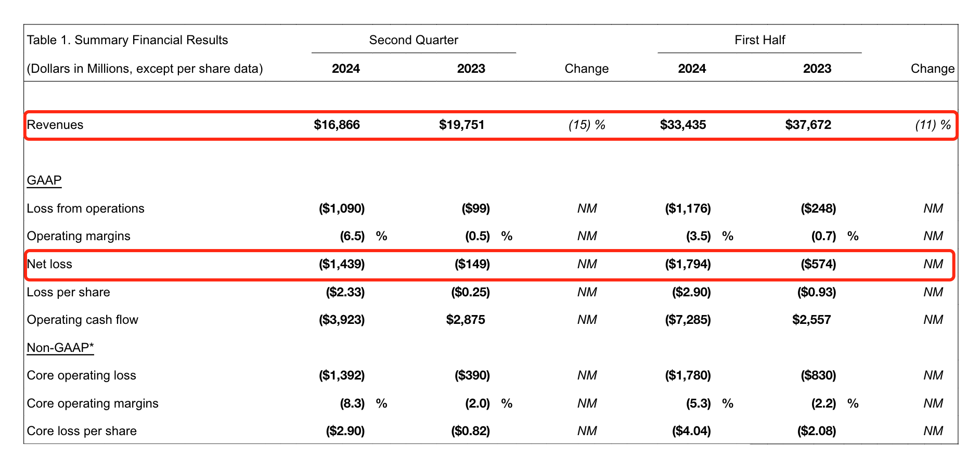Click the $2,875 operating cash flow value
980x471 pixels.
(x=466, y=320)
